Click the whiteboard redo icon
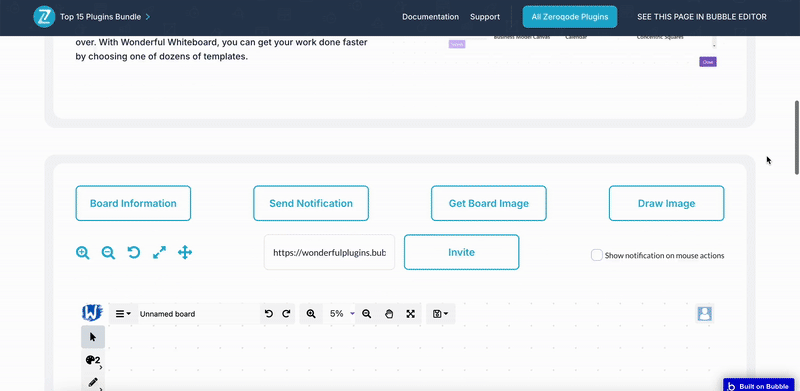 286,314
